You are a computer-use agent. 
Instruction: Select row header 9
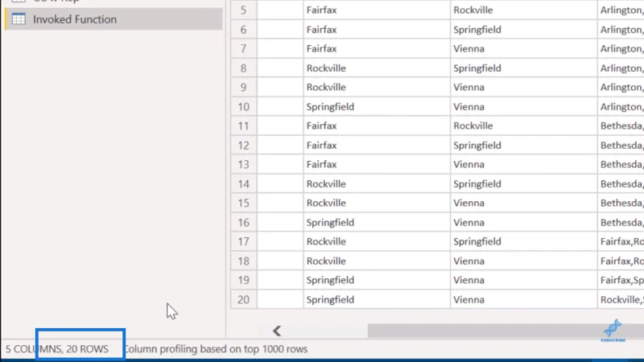(x=244, y=87)
